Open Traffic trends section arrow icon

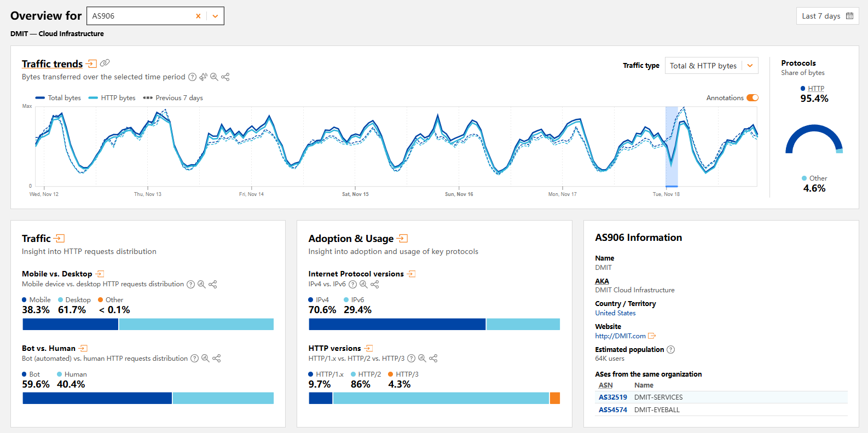point(91,64)
